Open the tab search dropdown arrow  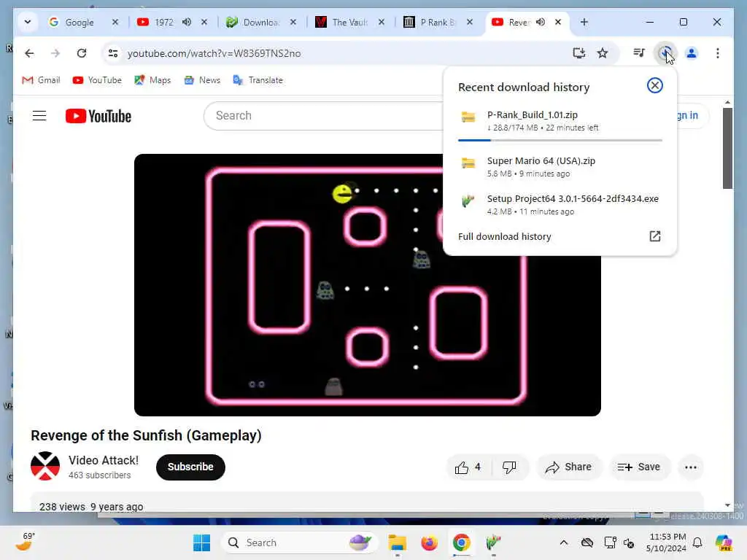pos(28,22)
